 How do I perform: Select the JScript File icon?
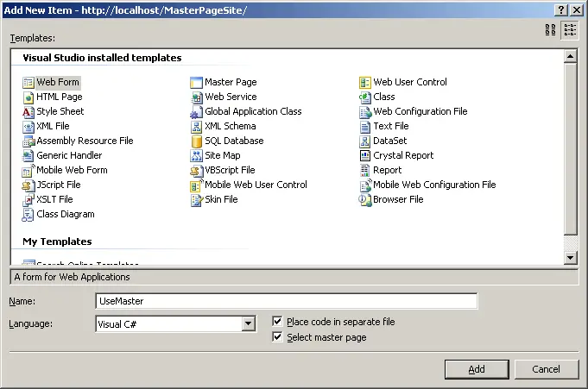[x=28, y=185]
